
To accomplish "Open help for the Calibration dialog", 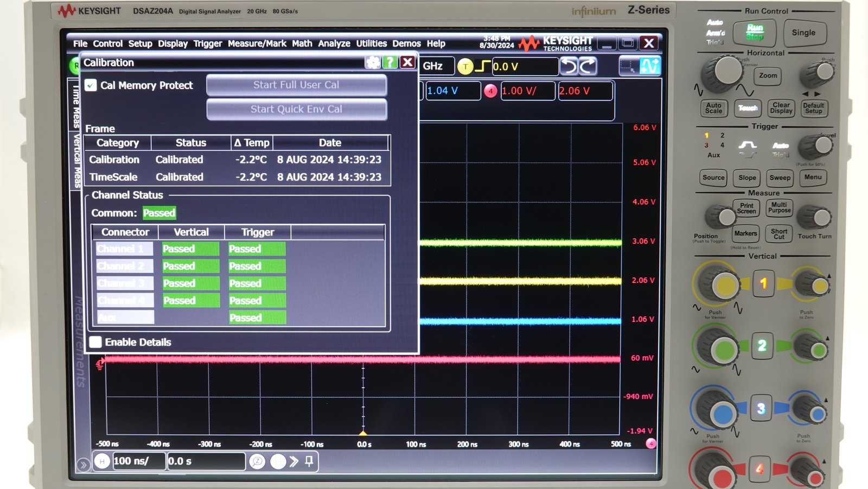I will coord(390,62).
